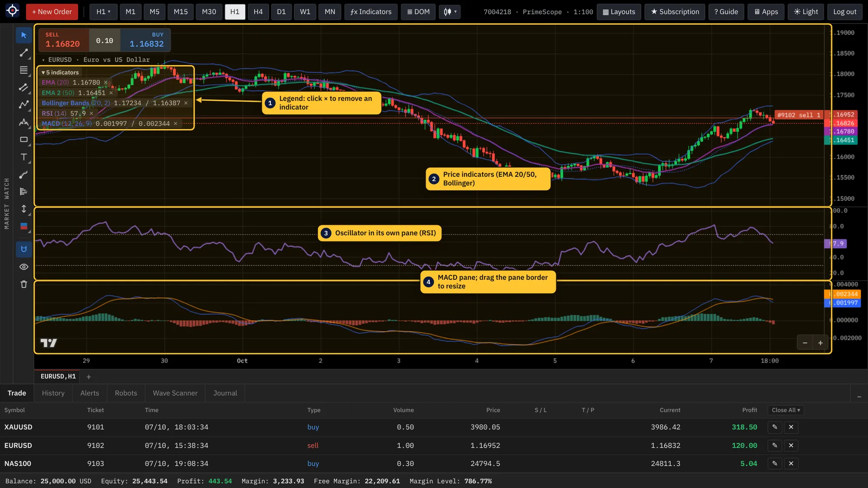
Task: Switch to Light theme
Action: click(x=806, y=12)
